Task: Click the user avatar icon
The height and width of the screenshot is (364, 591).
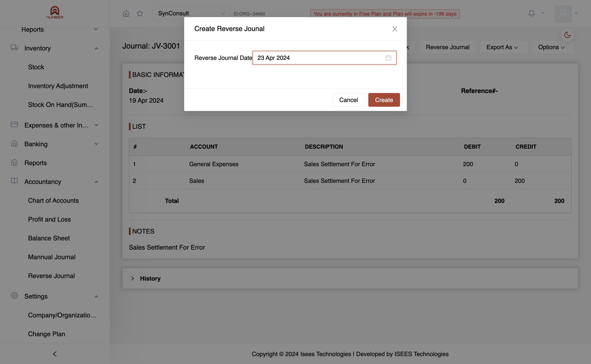Action: [x=563, y=14]
